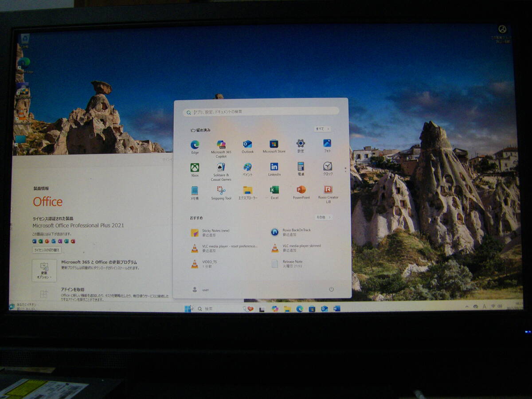
Task: Expand その他 for more recommendations
Action: pos(323,217)
